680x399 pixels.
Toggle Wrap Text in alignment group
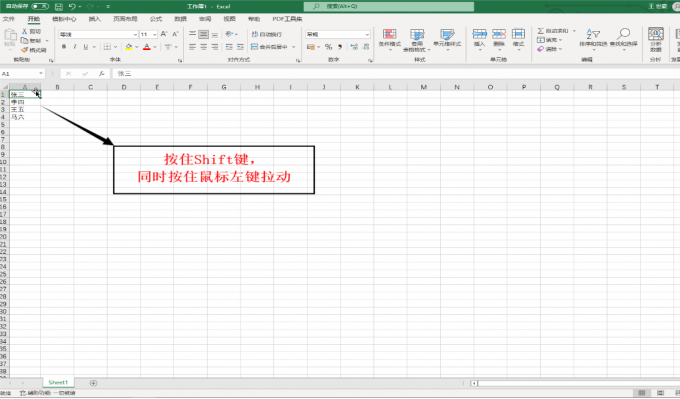266,34
